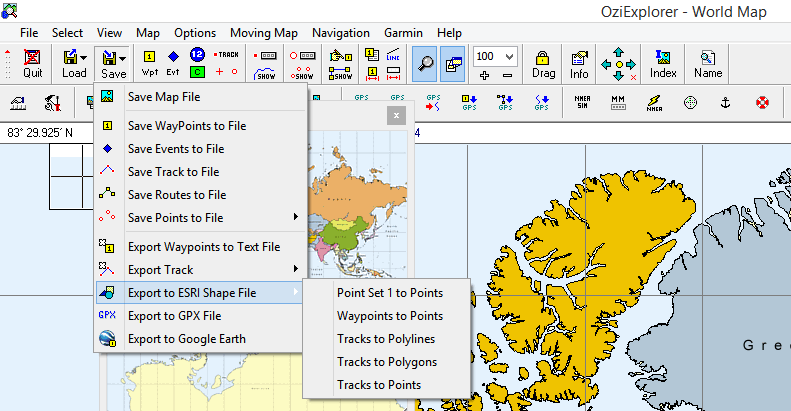Click the NMEA lightning bolt icon
Viewport: 791px width, 411px height.
tap(654, 103)
